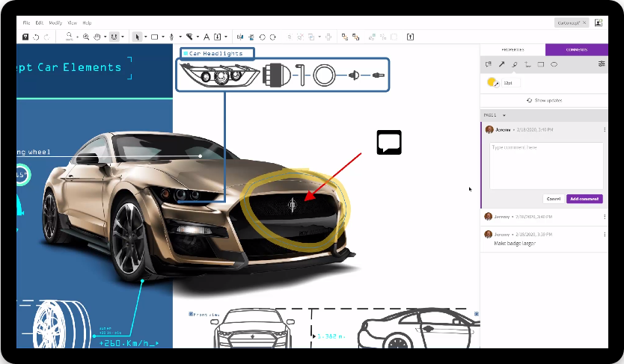The width and height of the screenshot is (624, 364).
Task: Click the 'Type comment here' text box
Action: [x=545, y=164]
